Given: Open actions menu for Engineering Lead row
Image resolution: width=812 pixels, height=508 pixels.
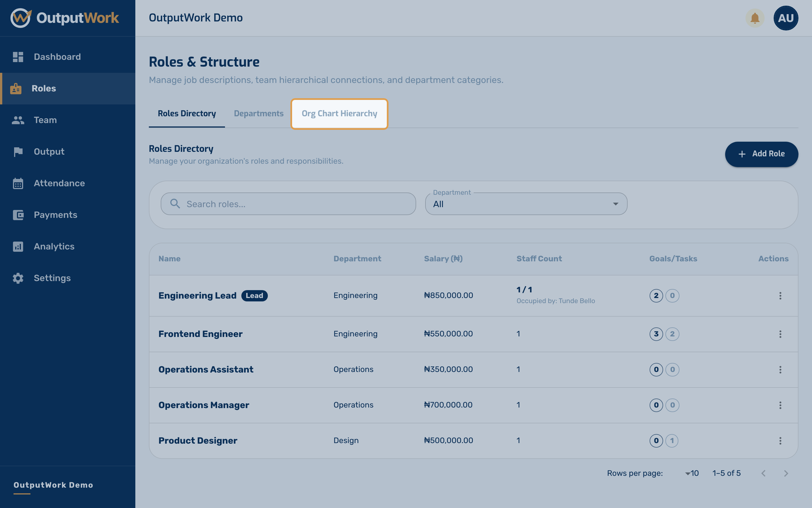Looking at the screenshot, I should (x=780, y=296).
